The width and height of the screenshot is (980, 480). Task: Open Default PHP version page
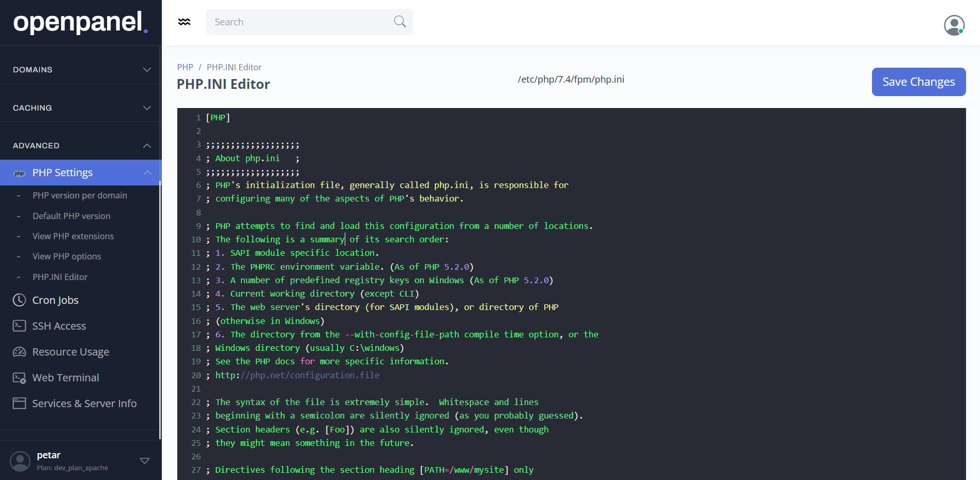[x=71, y=216]
